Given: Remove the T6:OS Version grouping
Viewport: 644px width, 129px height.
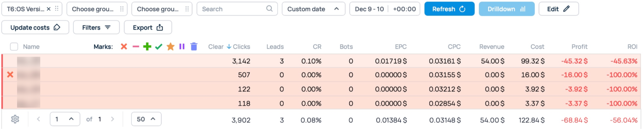Looking at the screenshot, I should click(48, 9).
